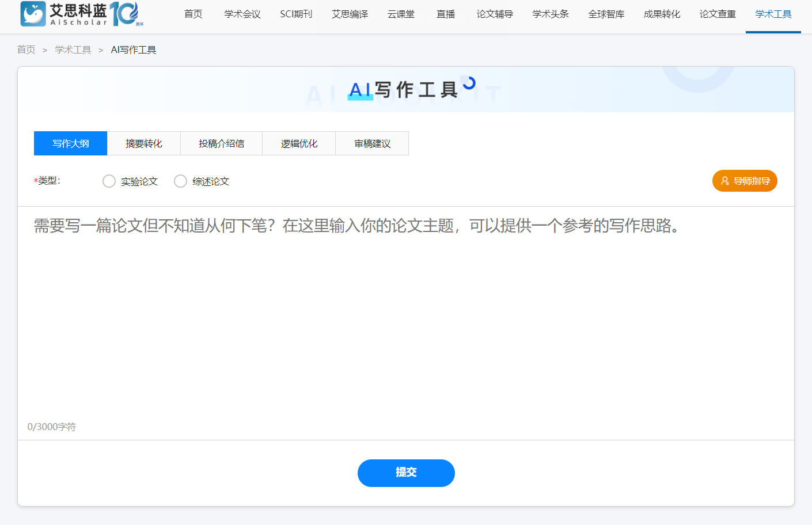
Task: Click the paper topic text area
Action: click(405, 317)
